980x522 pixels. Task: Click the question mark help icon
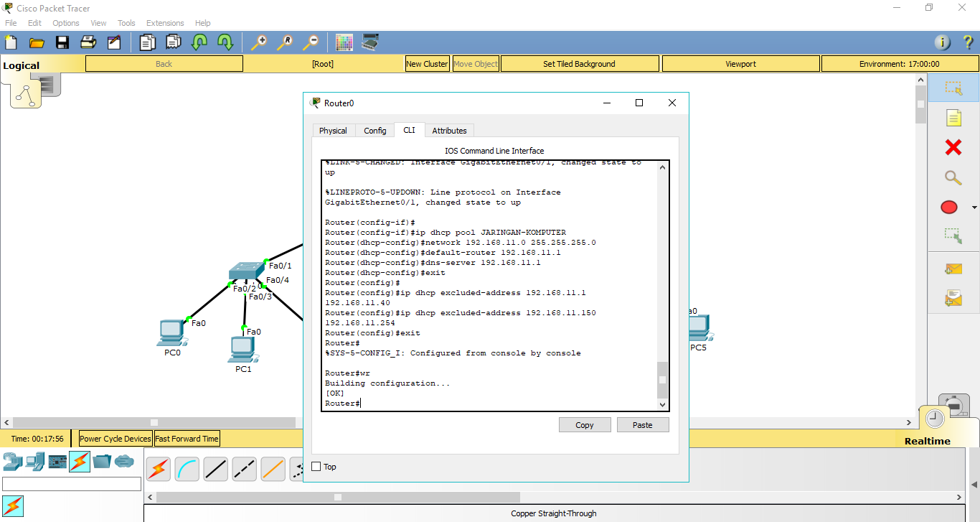click(969, 42)
